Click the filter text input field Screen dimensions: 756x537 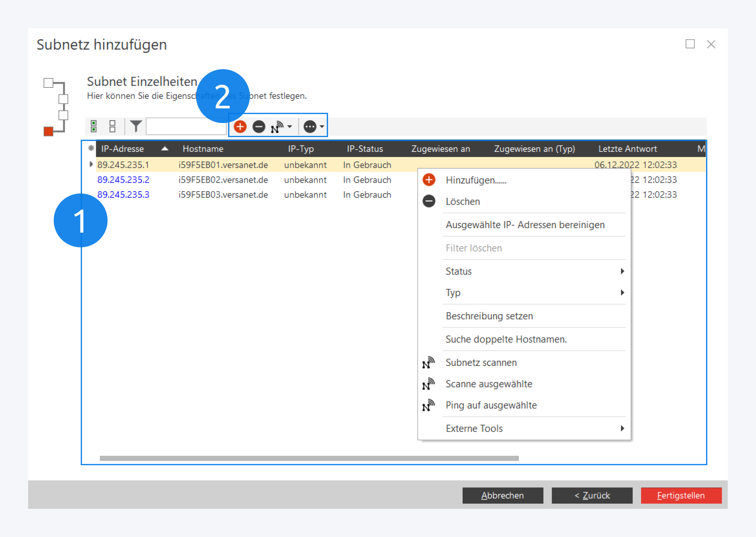tap(185, 126)
